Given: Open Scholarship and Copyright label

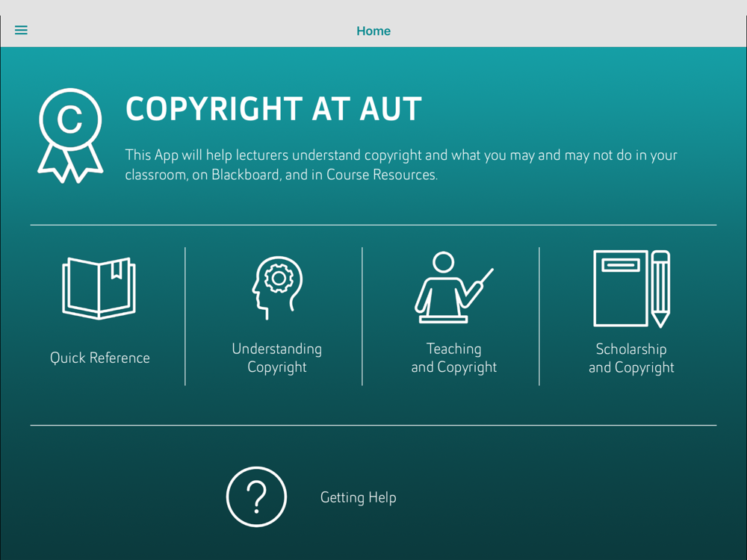Looking at the screenshot, I should (631, 358).
